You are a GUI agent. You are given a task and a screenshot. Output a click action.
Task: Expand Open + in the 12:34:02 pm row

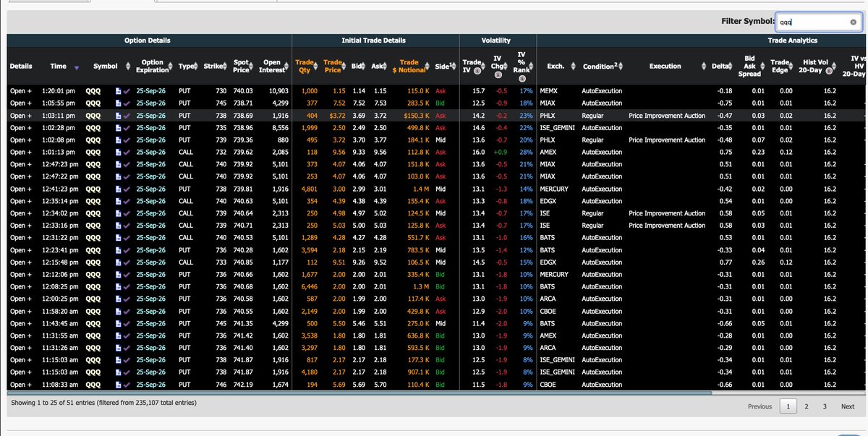click(x=20, y=213)
